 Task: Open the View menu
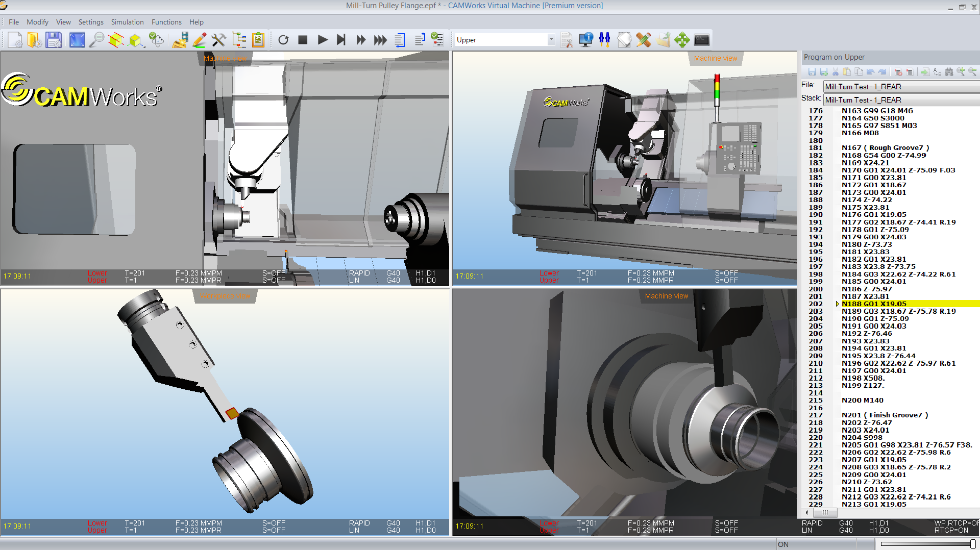pos(63,22)
